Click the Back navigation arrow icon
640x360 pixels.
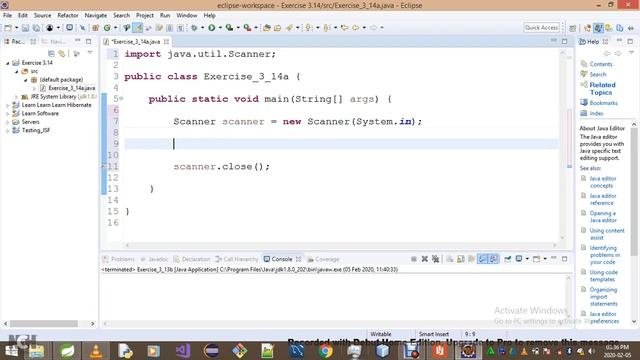pos(356,28)
